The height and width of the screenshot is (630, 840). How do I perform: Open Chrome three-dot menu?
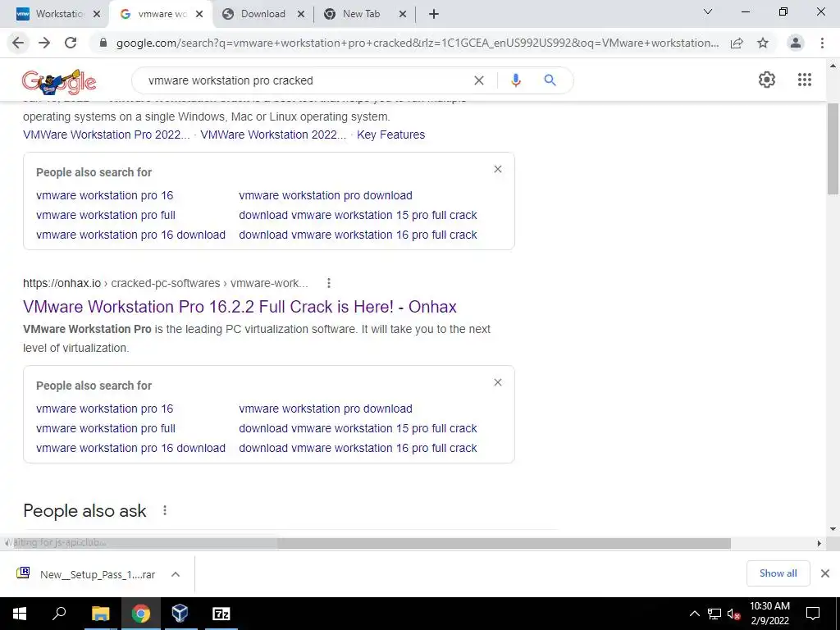[x=822, y=43]
